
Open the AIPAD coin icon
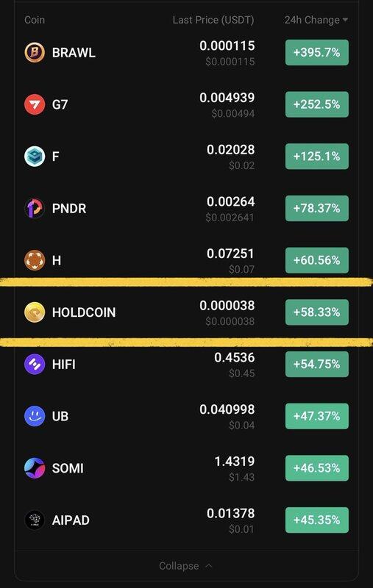click(x=35, y=520)
